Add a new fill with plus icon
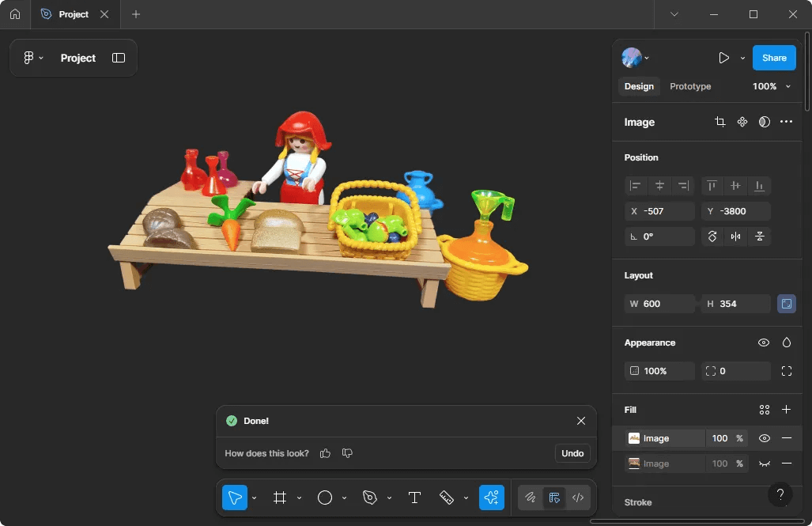Viewport: 812px width, 526px height. click(786, 410)
